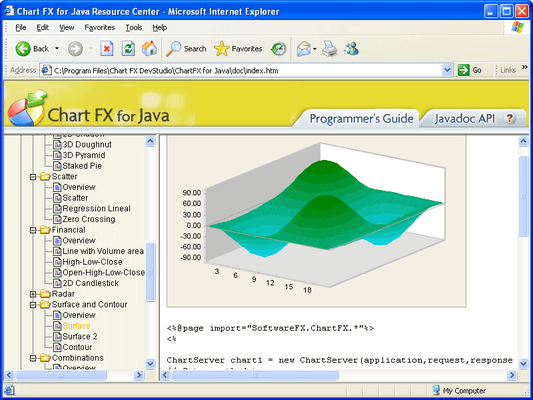Click the Stop loading toolbar icon

click(x=107, y=49)
